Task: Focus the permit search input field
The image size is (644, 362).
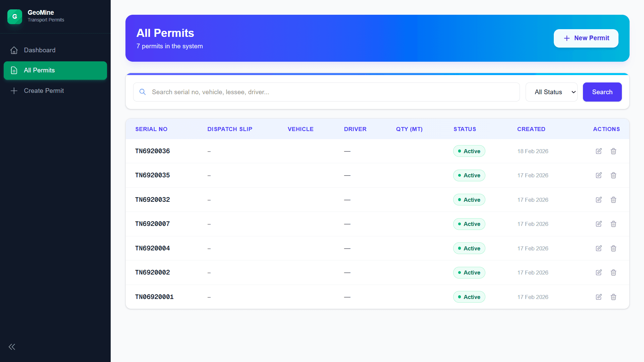Action: (x=332, y=92)
